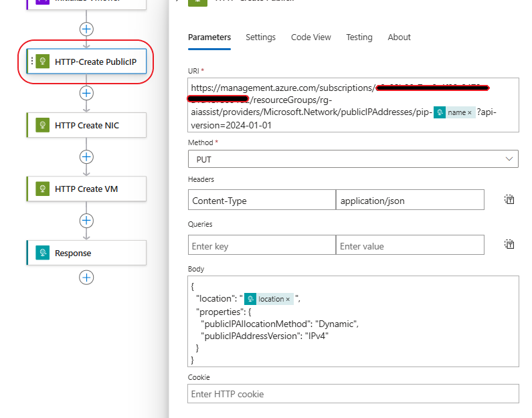Click the publicIPAddressVersion IPv4 line
This screenshot has height=418, width=532.
[x=264, y=336]
